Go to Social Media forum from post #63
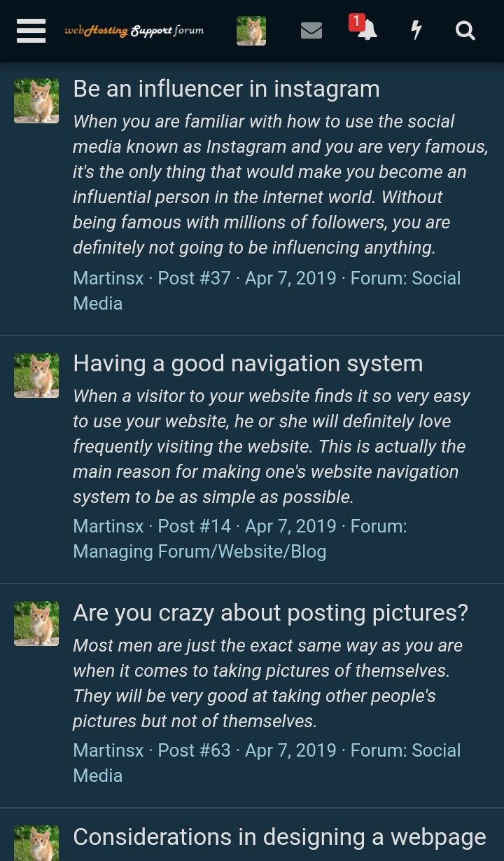The image size is (504, 861). point(405,750)
